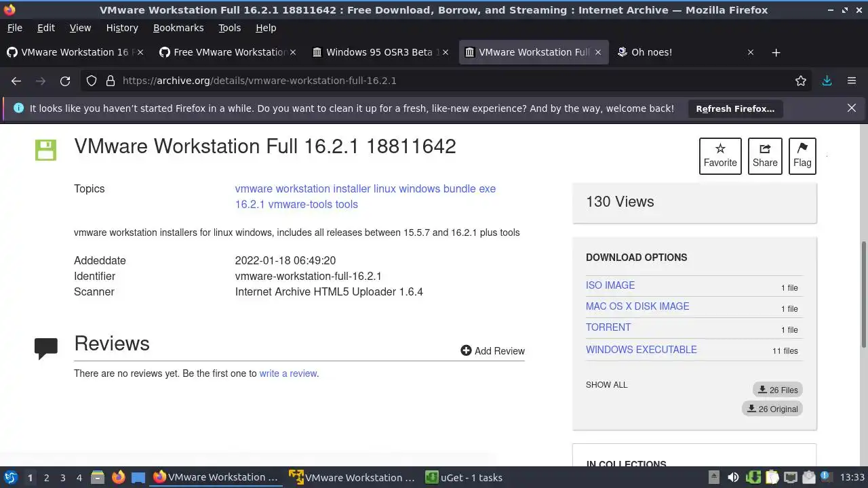Click the Share button
This screenshot has height=488, width=868.
(x=765, y=156)
